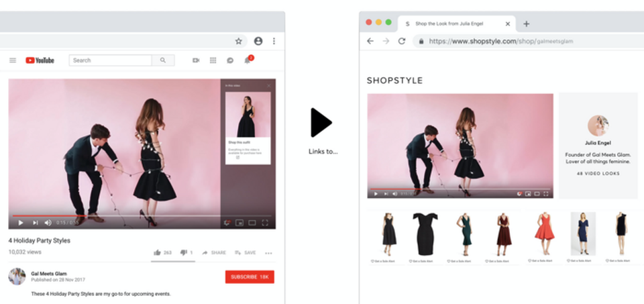Open the 48 VIDEO LOOKS link
Image resolution: width=644 pixels, height=304 pixels.
[598, 174]
